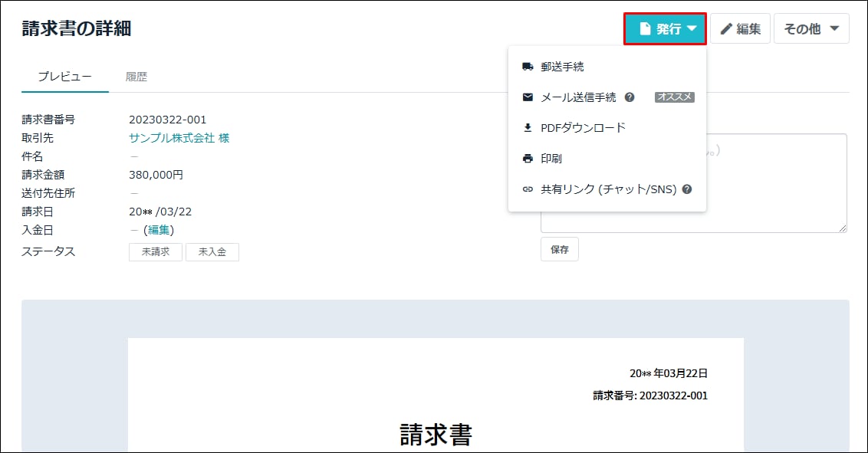Image resolution: width=868 pixels, height=453 pixels.
Task: Toggle the 未請求 status button
Action: [x=156, y=252]
